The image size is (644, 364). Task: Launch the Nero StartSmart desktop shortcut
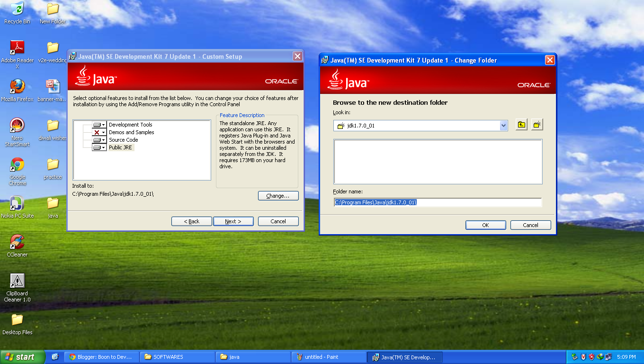click(17, 132)
